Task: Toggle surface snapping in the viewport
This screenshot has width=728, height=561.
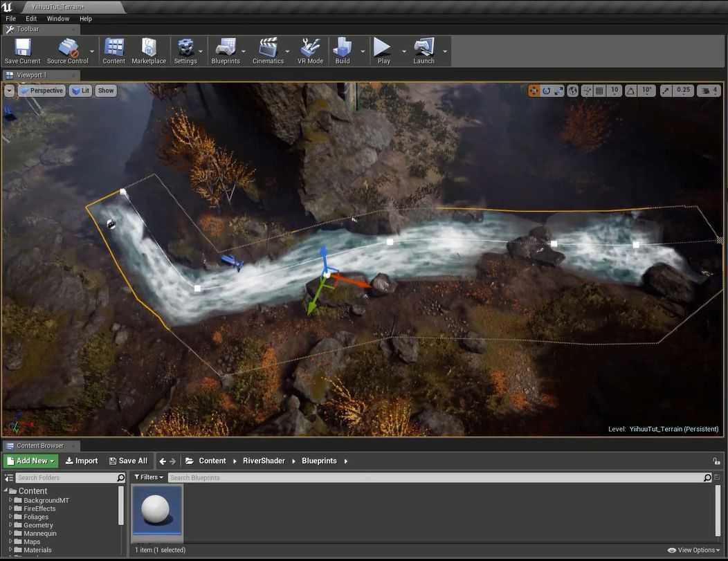Action: coord(588,91)
